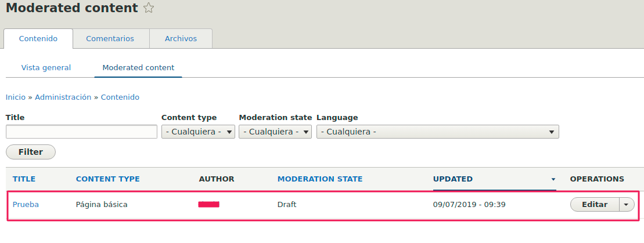Image resolution: width=644 pixels, height=243 pixels.
Task: Open the Language dropdown
Action: 437,132
